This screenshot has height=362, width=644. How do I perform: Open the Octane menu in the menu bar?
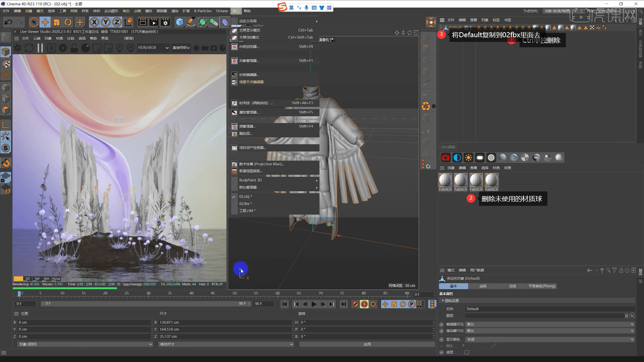pyautogui.click(x=222, y=11)
